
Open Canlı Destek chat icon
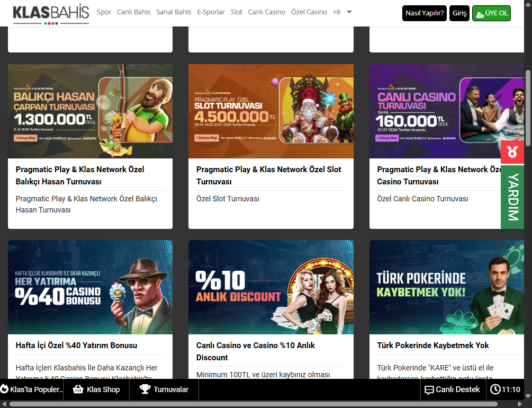coord(429,389)
